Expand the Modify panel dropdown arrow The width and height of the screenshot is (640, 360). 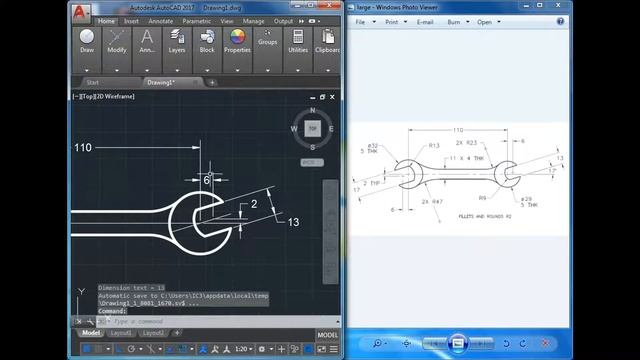(x=117, y=70)
